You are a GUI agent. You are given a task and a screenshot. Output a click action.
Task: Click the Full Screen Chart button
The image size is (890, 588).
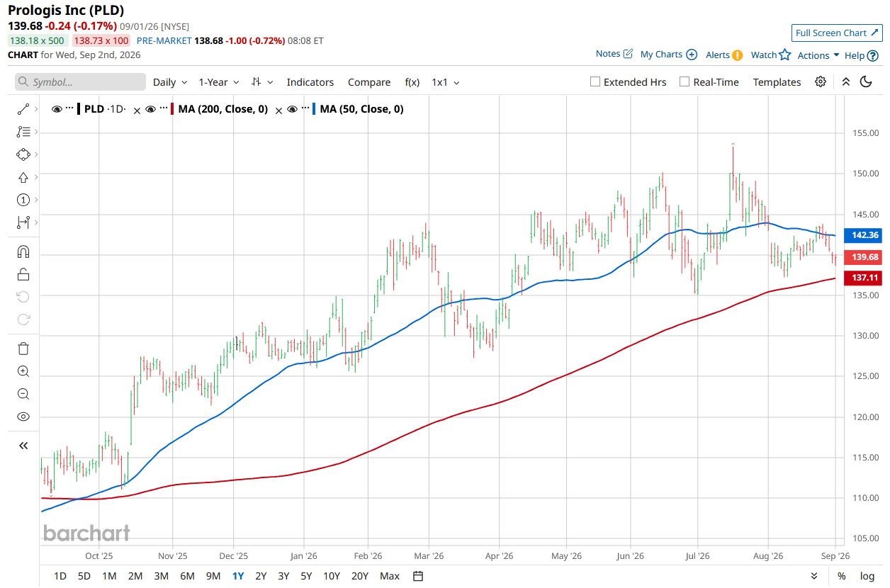[837, 33]
